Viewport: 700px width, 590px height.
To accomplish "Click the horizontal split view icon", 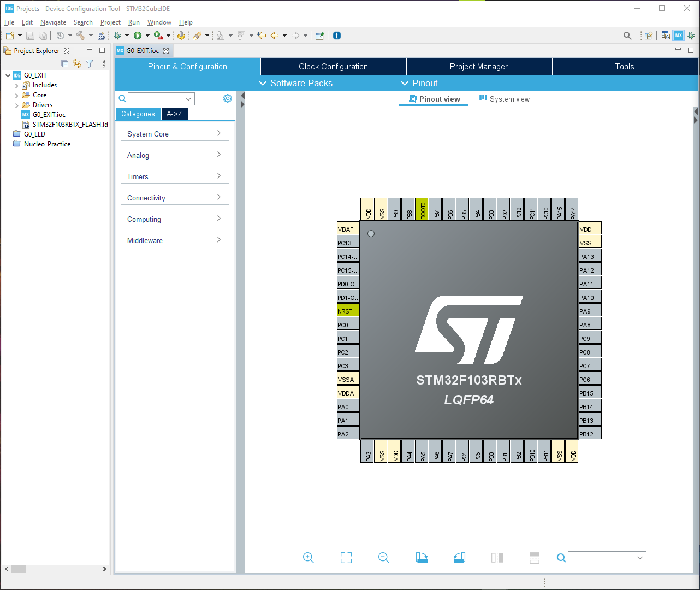I will (535, 558).
